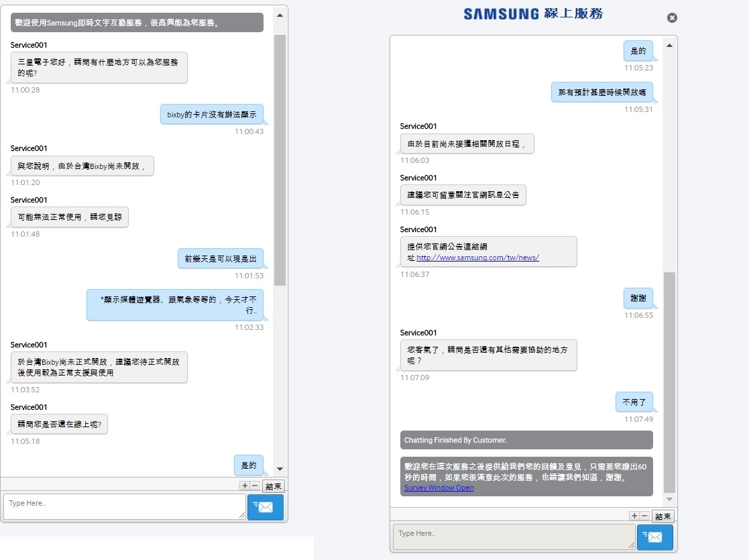Click the 11:00:43 timestamp

249,131
